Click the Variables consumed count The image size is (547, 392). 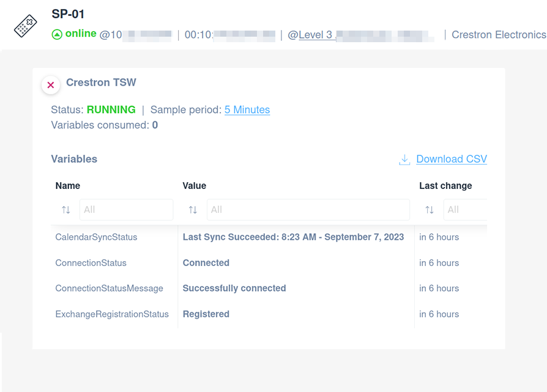[155, 125]
